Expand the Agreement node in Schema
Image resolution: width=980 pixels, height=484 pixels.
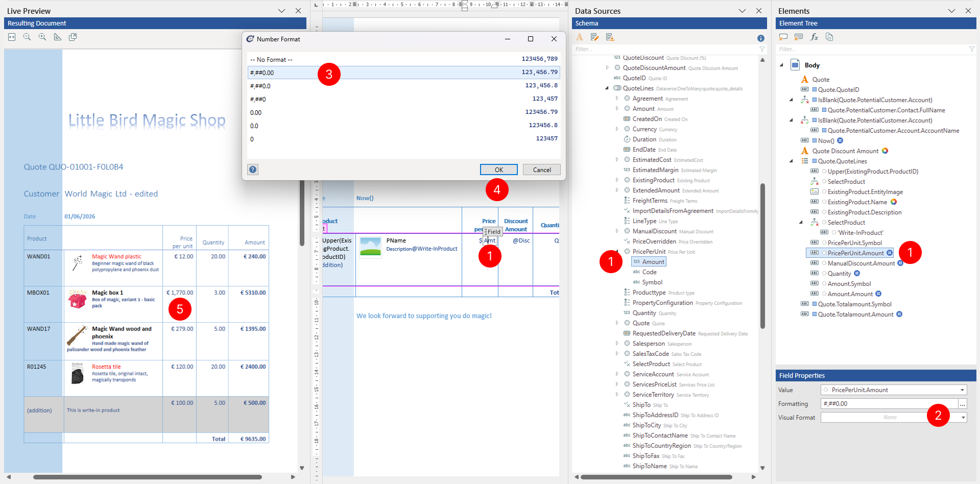617,99
